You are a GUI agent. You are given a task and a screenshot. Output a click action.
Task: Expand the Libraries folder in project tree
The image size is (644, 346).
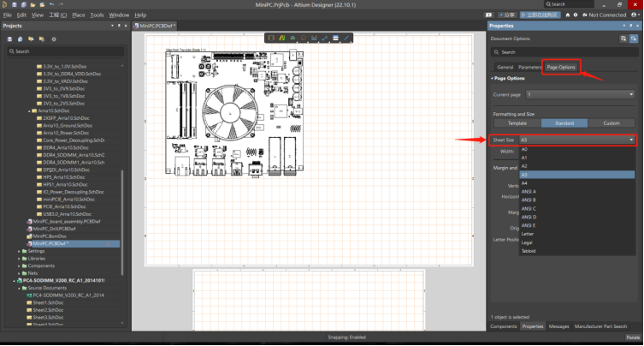(x=20, y=258)
